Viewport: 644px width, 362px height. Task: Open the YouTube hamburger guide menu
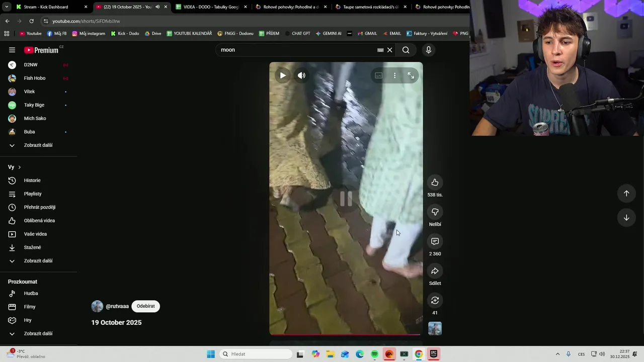click(x=12, y=50)
